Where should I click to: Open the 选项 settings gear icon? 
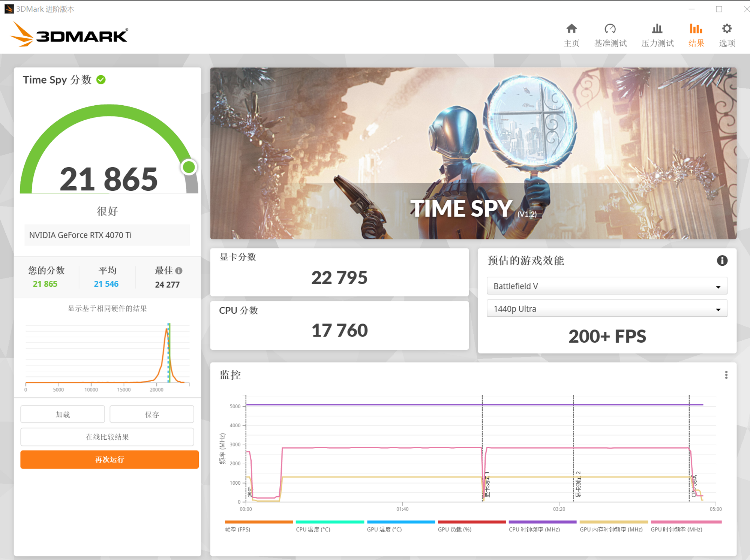(726, 34)
